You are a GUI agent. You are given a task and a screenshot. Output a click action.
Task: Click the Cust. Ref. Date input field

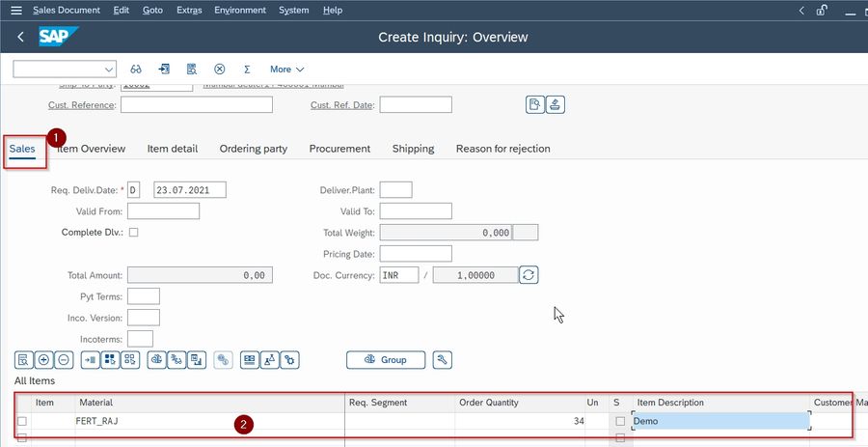click(416, 104)
